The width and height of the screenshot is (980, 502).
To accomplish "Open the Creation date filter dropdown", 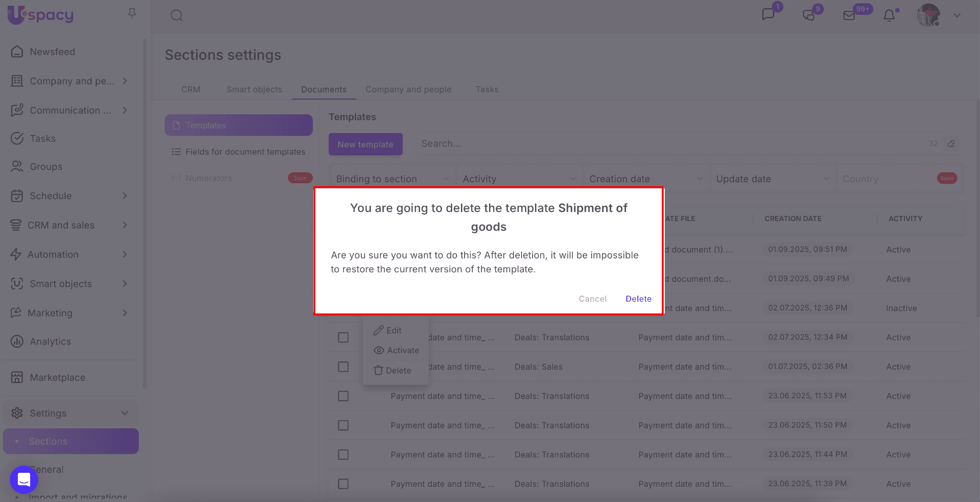I will [x=645, y=179].
